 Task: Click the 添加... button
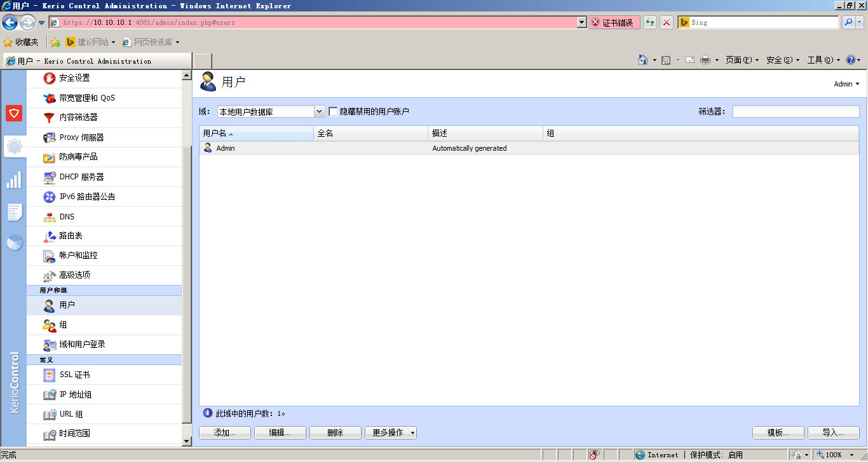tap(224, 432)
